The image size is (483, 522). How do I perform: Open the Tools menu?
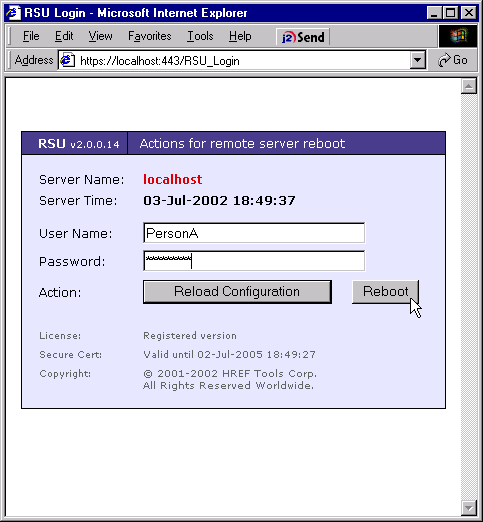(x=200, y=36)
